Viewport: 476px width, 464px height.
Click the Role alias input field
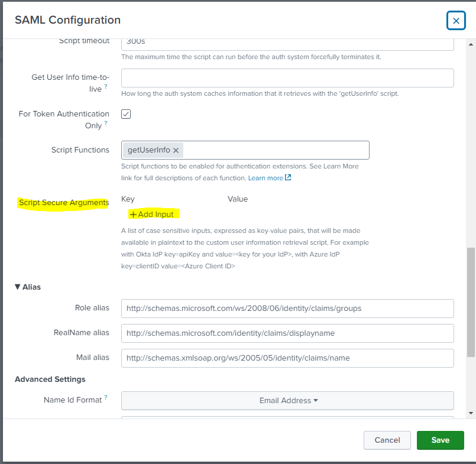(x=287, y=308)
